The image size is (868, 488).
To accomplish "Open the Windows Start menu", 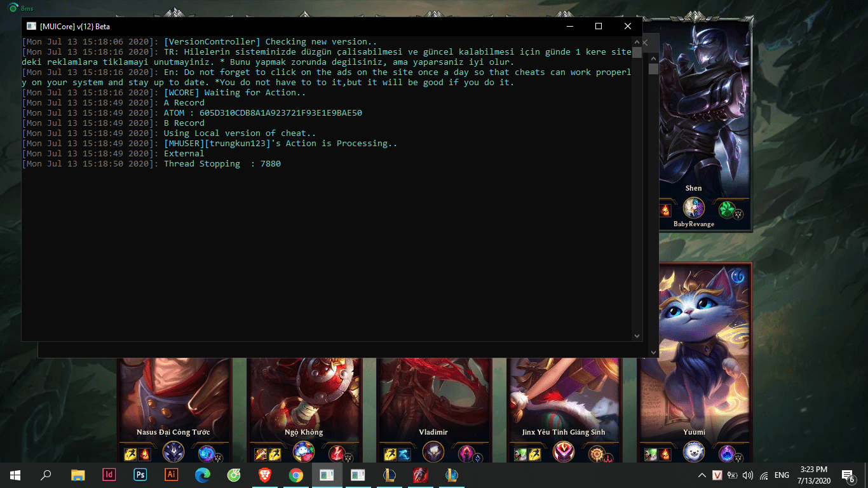I will tap(15, 475).
